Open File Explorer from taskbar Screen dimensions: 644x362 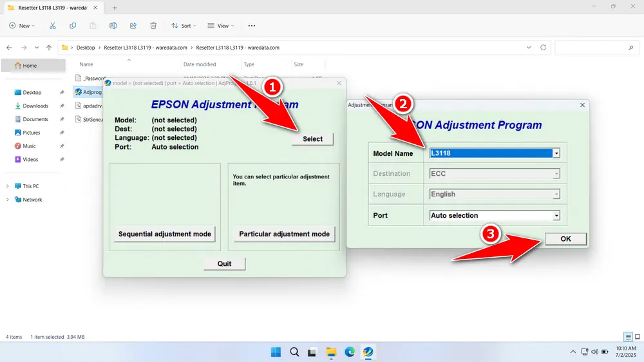331,352
